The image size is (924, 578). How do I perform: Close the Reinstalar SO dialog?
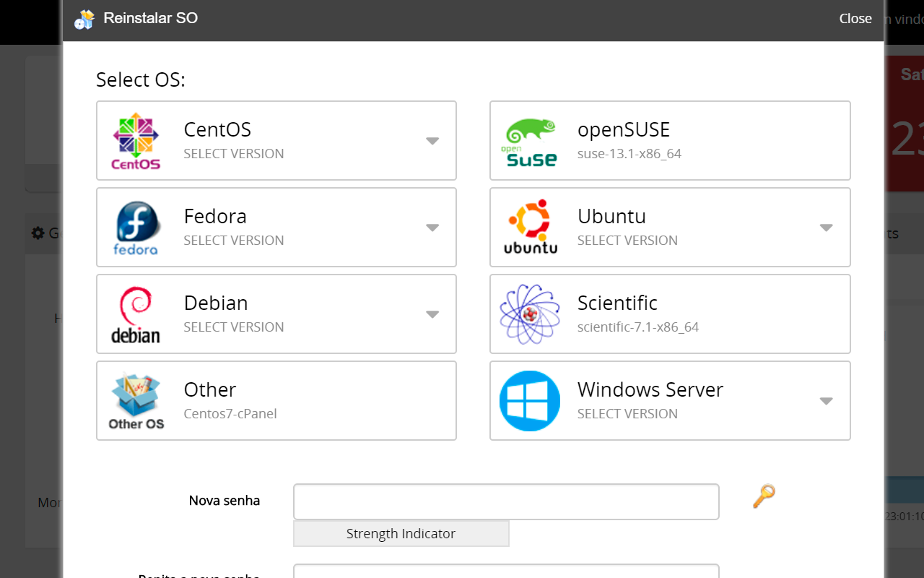pos(855,19)
